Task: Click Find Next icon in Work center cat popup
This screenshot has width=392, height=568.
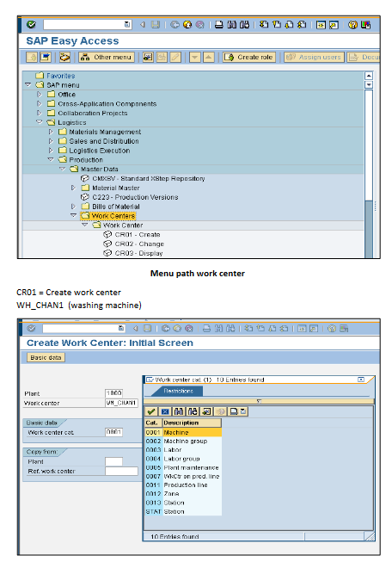Action: [193, 411]
